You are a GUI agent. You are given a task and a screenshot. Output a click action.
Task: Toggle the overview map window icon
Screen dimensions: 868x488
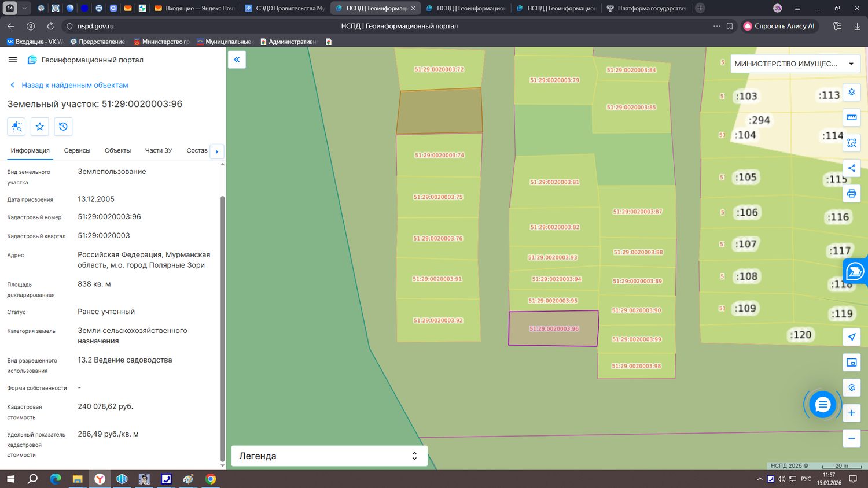point(851,363)
